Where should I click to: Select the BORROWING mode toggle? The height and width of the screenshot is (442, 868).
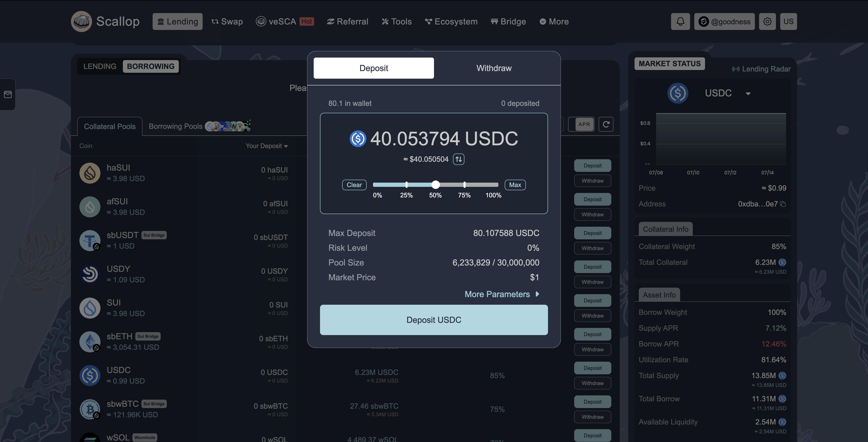[151, 66]
